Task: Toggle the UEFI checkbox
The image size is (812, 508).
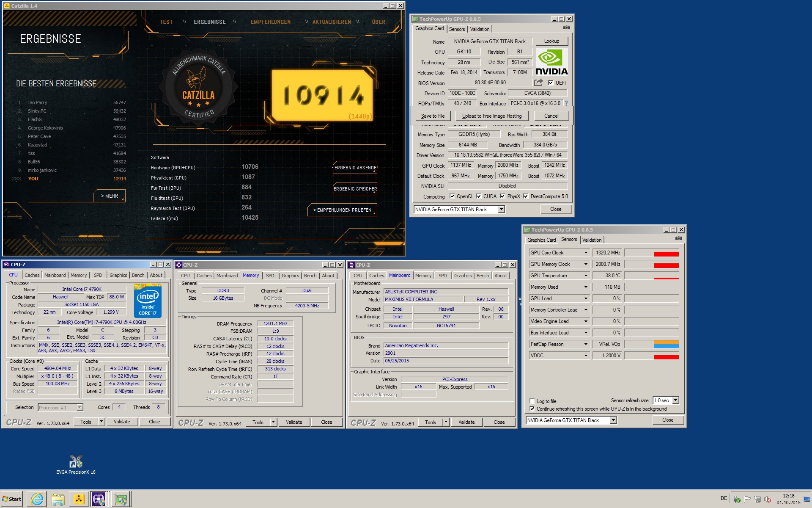Action: pyautogui.click(x=551, y=83)
